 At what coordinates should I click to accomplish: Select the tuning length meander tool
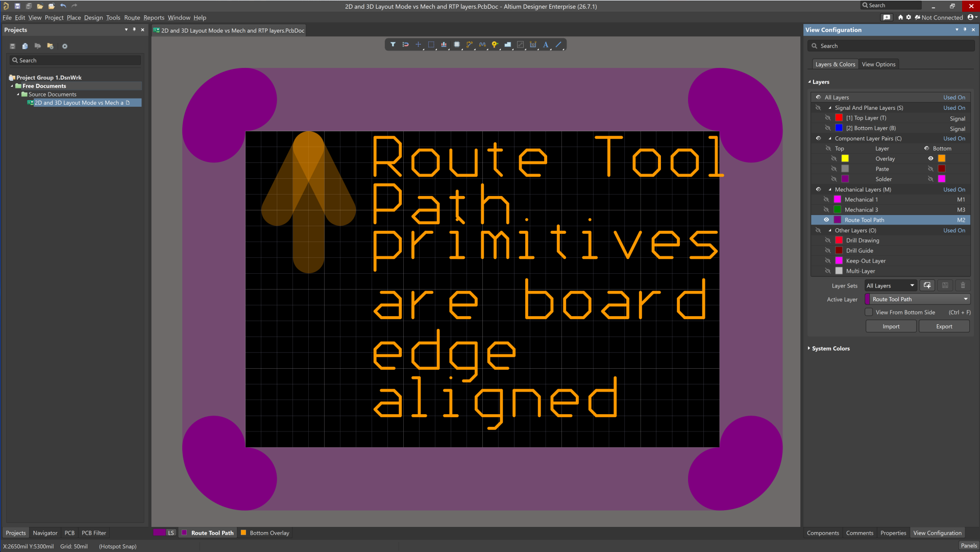tap(482, 45)
